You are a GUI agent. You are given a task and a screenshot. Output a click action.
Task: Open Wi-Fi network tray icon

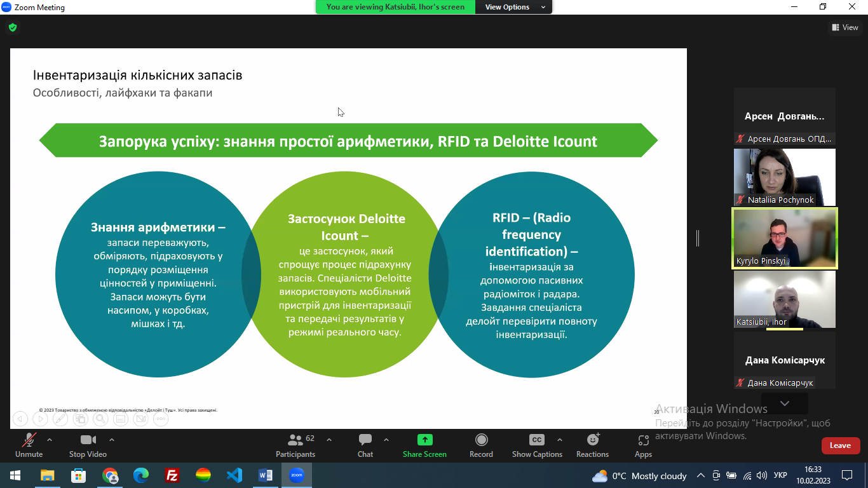(747, 475)
